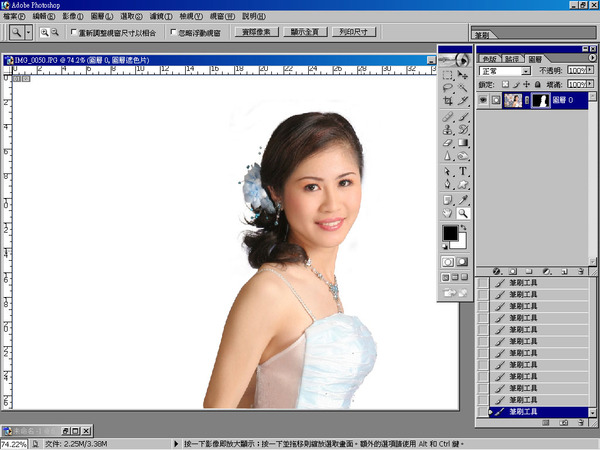
Task: Click Jump to ImageReady icon
Action: pyautogui.click(x=455, y=293)
